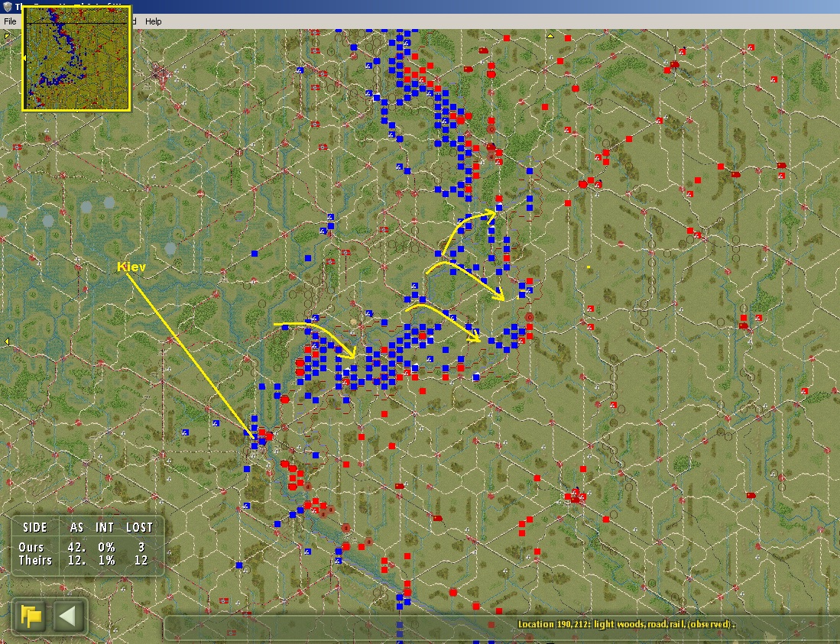Screen dimensions: 840x644
Task: Click the shield application icon in title bar
Action: 8,6
